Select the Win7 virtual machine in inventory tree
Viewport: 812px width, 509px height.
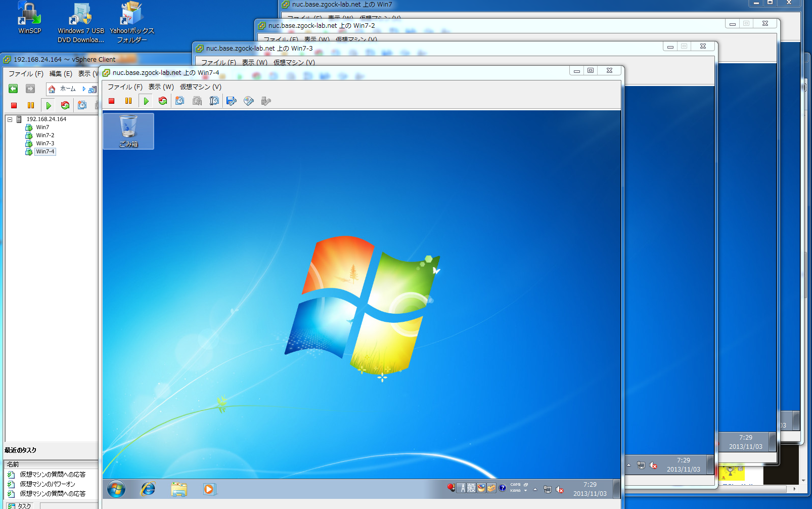click(x=42, y=128)
